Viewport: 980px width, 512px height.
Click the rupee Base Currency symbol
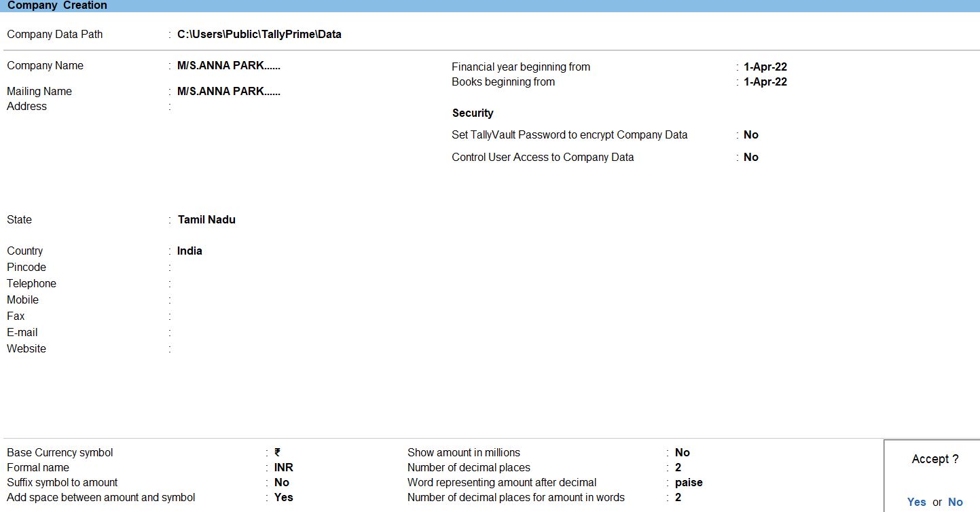[x=277, y=453]
